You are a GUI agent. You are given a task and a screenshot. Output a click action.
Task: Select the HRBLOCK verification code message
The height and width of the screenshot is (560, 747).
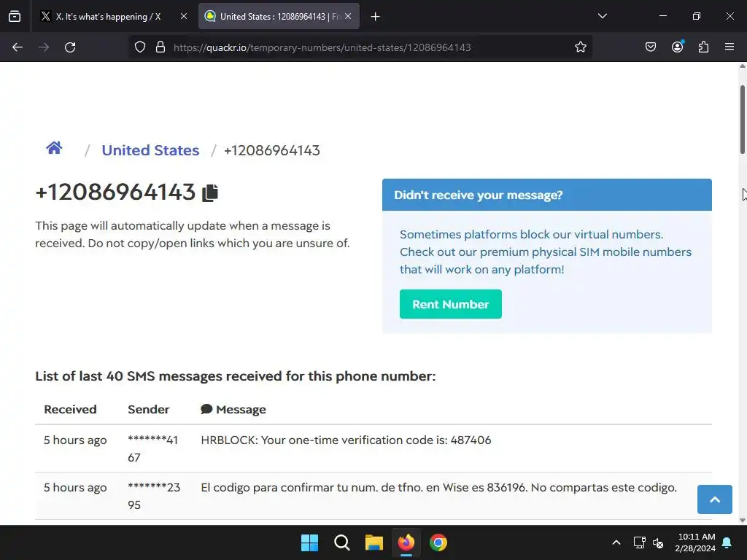coord(346,440)
